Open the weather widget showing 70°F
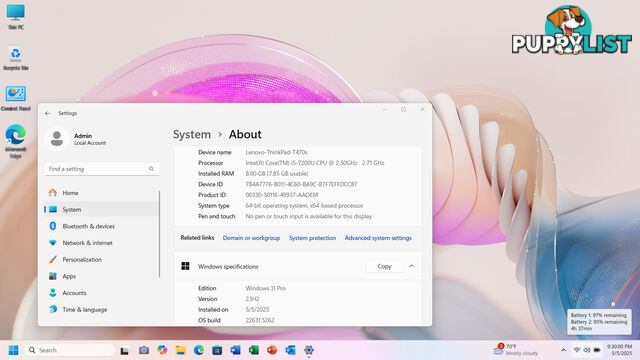The image size is (640, 360). coord(516,349)
